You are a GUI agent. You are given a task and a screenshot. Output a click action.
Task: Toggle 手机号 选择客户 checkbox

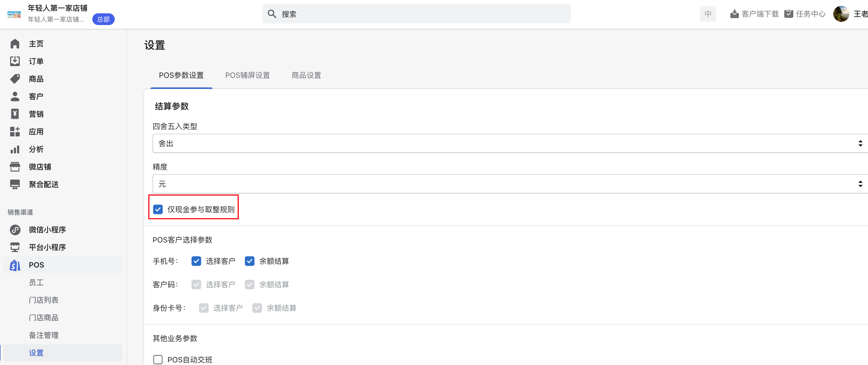coord(196,261)
